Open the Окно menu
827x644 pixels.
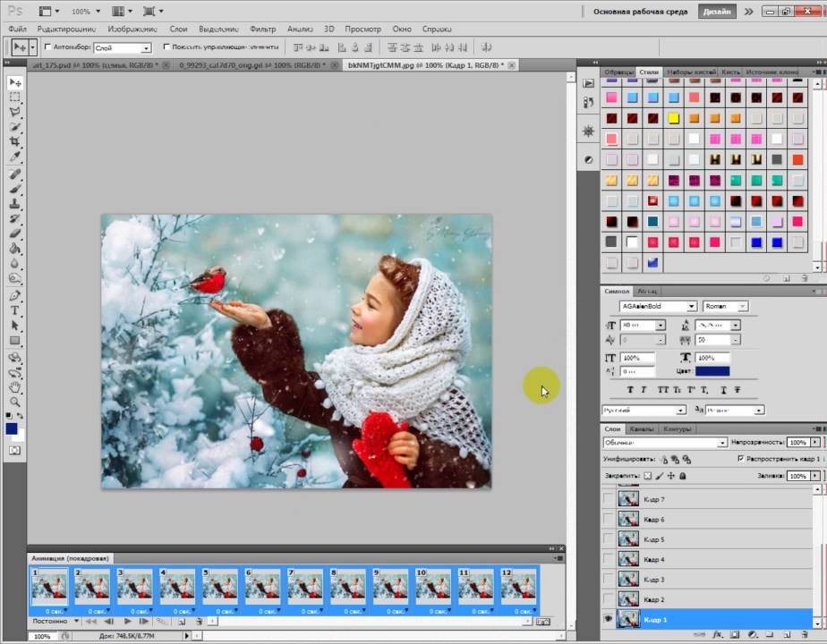401,29
